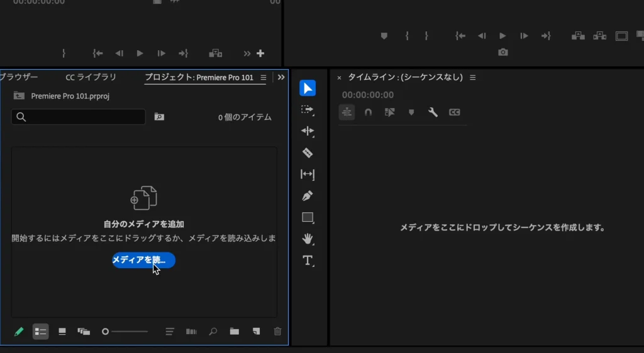
Task: Select the Razor tool
Action: [307, 153]
